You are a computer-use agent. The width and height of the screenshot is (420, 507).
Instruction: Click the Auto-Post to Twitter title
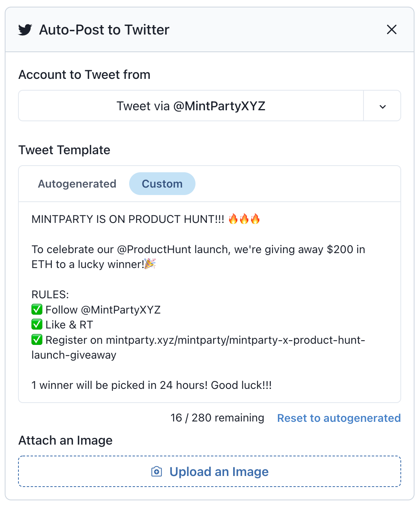point(104,30)
